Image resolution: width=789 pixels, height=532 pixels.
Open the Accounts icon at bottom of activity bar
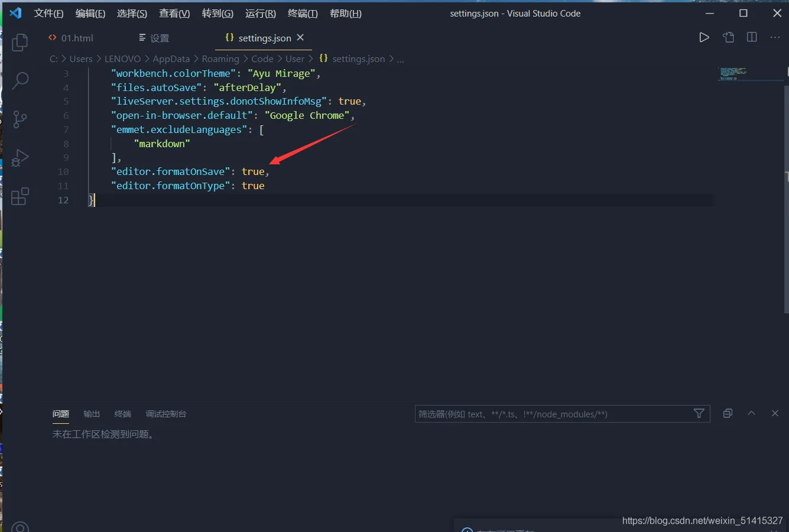(x=20, y=527)
